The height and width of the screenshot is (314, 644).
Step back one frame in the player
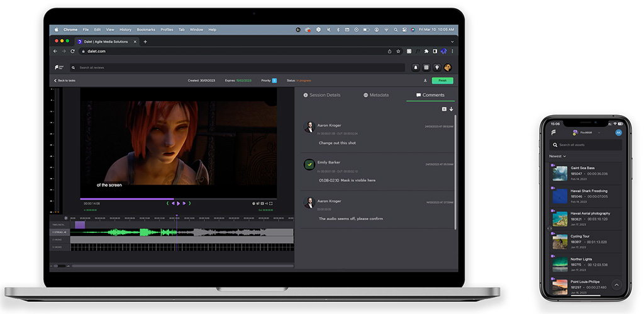pyautogui.click(x=174, y=203)
